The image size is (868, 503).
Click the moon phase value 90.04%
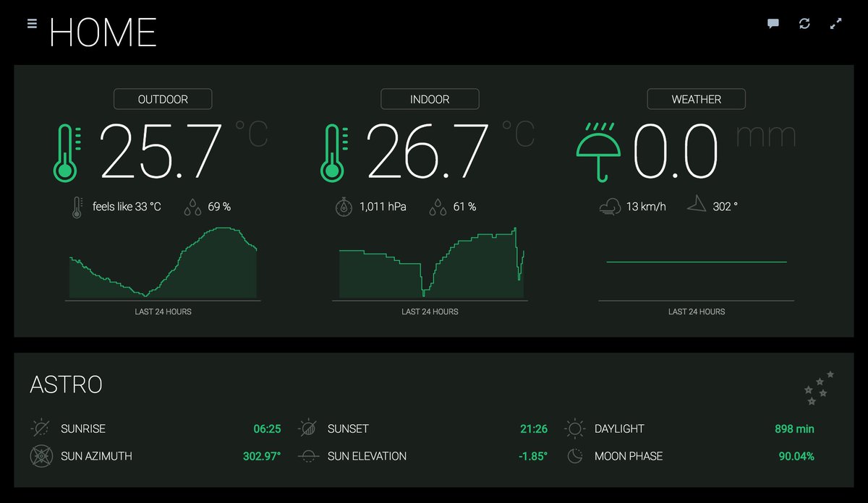[x=796, y=456]
